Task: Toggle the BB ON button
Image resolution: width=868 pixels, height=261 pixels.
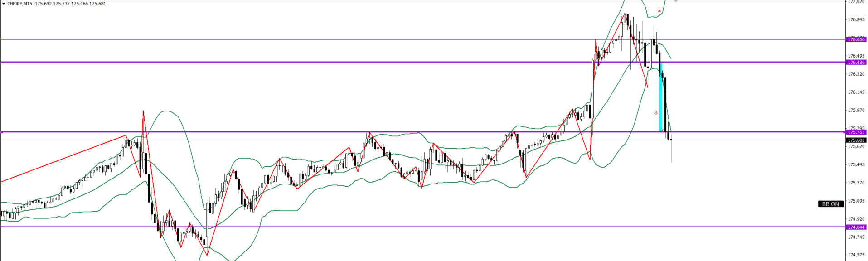Action: click(x=831, y=204)
